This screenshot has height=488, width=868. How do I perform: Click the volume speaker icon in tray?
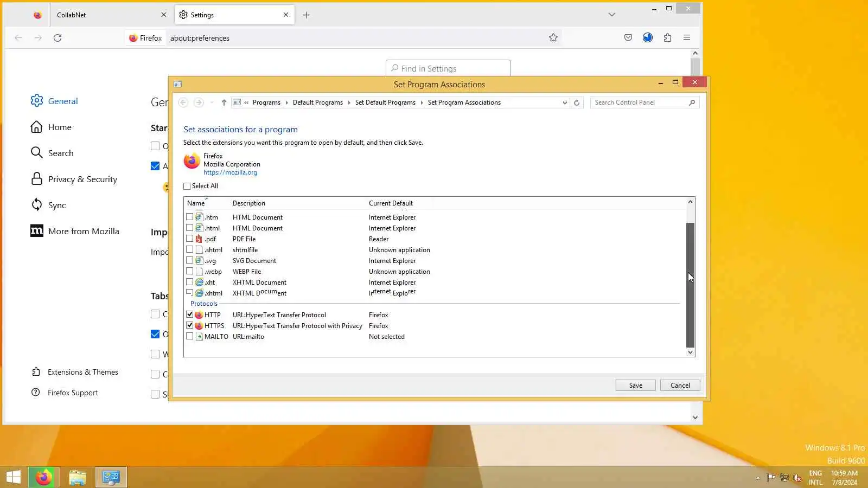[797, 478]
